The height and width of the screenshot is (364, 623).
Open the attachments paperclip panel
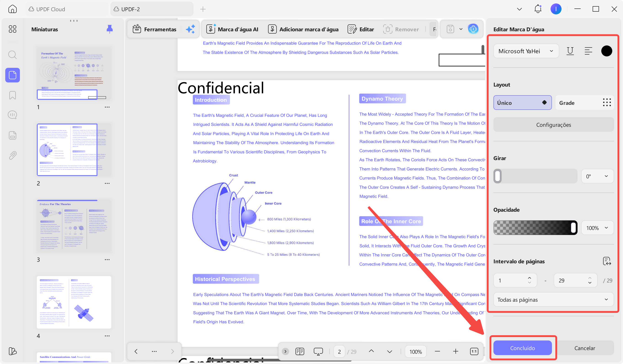pos(12,155)
